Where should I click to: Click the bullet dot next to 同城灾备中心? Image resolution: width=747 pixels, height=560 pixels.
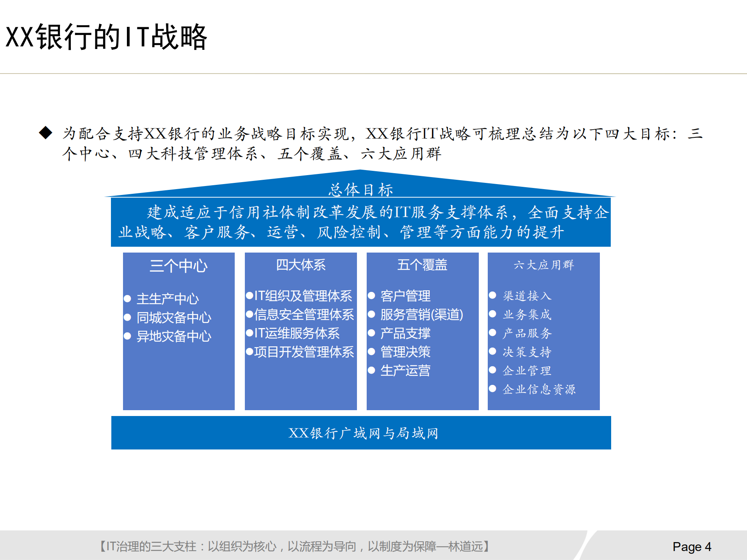(128, 318)
